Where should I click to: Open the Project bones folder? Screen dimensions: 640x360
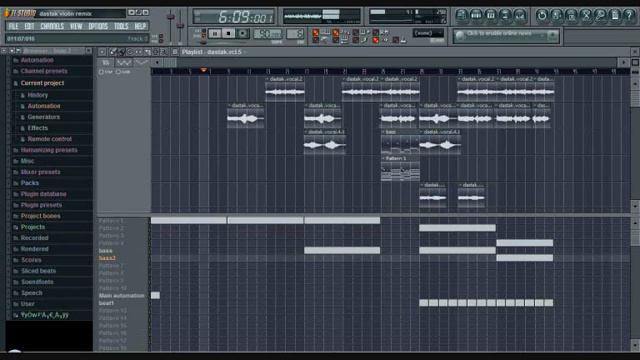click(x=40, y=216)
